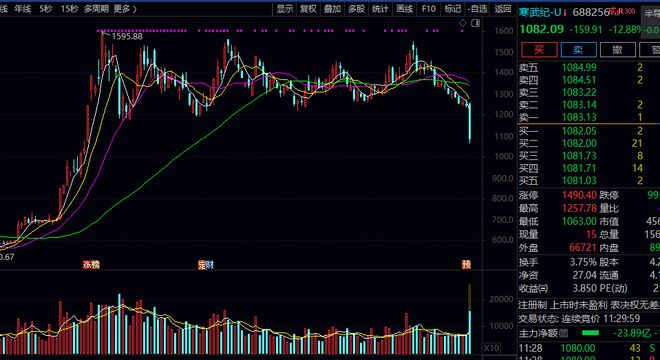The image size is (660, 360).
Task: Open the 复权 toolbar menu
Action: (x=309, y=9)
